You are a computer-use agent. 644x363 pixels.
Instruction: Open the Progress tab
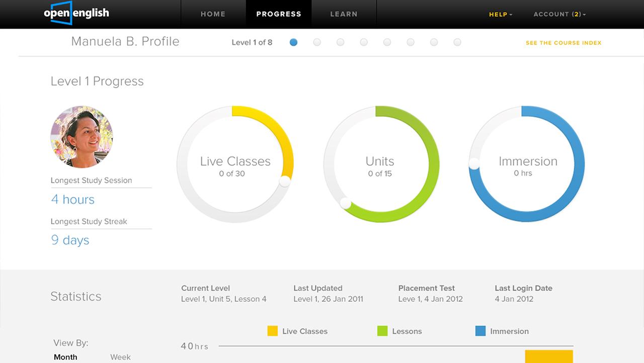(x=279, y=14)
